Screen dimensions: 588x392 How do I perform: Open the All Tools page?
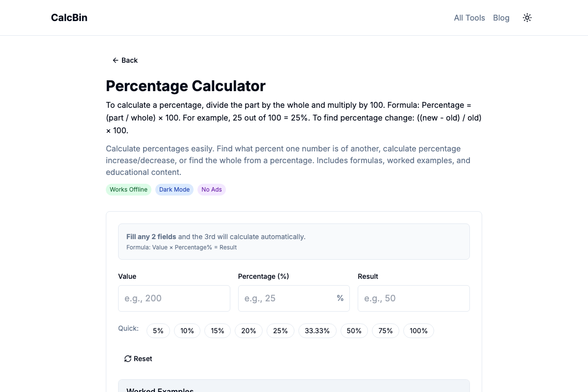click(469, 18)
